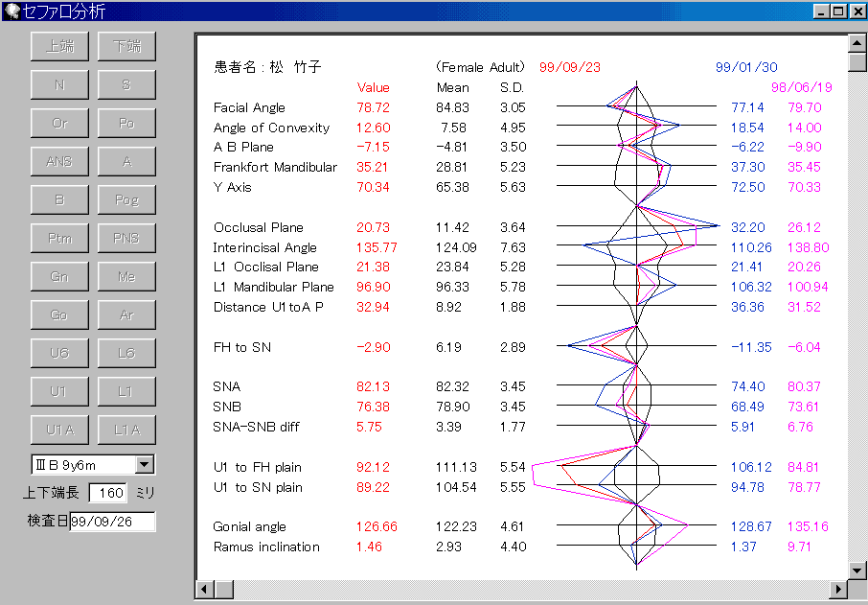The image size is (868, 605).
Task: Click the セファロ分析 title bar application icon
Action: [11, 11]
